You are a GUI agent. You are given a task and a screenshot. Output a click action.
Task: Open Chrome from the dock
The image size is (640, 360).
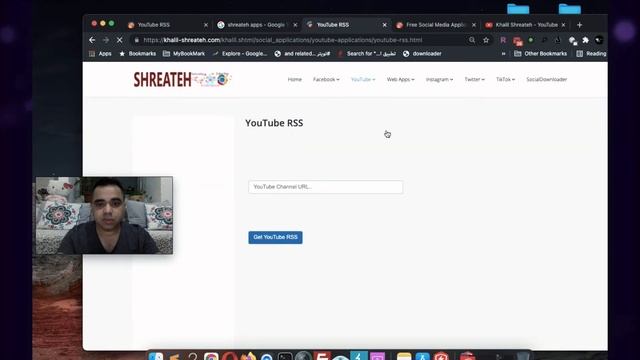tap(211, 357)
